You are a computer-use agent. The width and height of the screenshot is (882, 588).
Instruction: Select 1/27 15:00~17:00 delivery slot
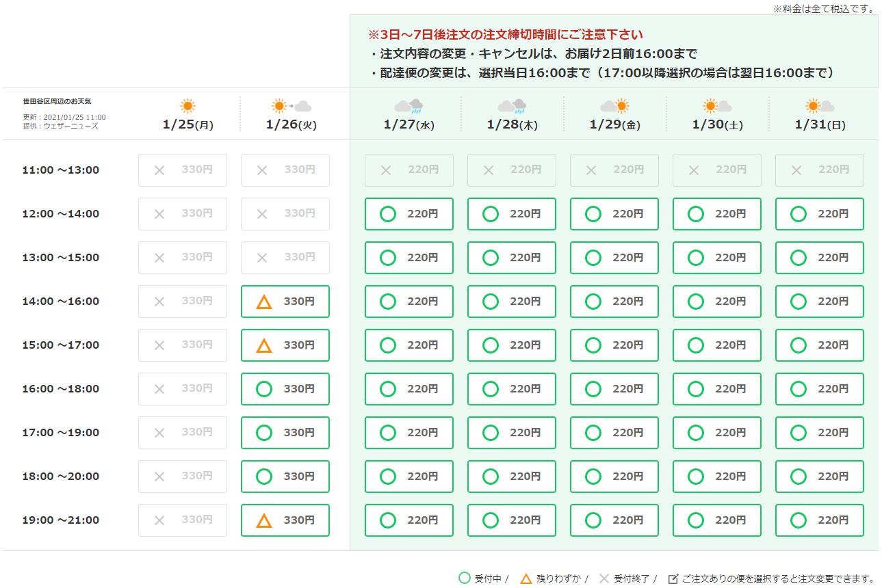pyautogui.click(x=409, y=345)
